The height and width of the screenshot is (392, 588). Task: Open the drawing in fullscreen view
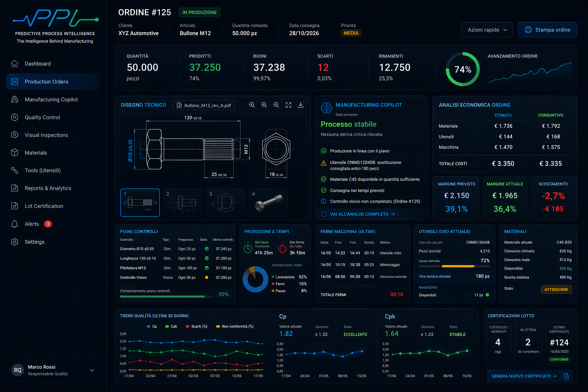pyautogui.click(x=288, y=105)
